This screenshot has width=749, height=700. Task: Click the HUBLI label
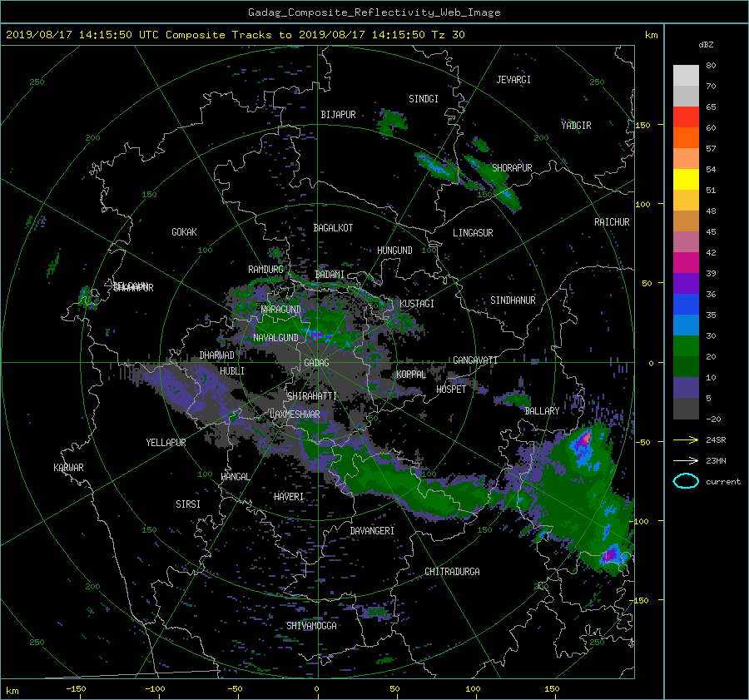coord(232,371)
